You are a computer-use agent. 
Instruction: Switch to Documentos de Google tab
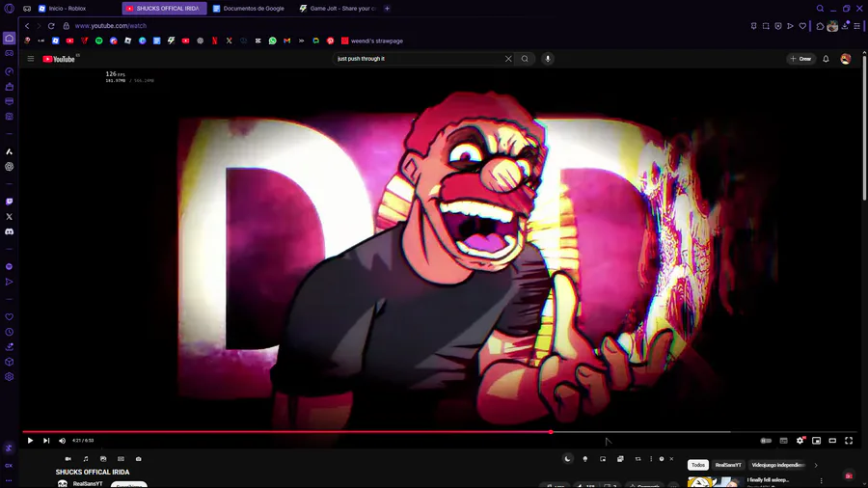pos(249,9)
